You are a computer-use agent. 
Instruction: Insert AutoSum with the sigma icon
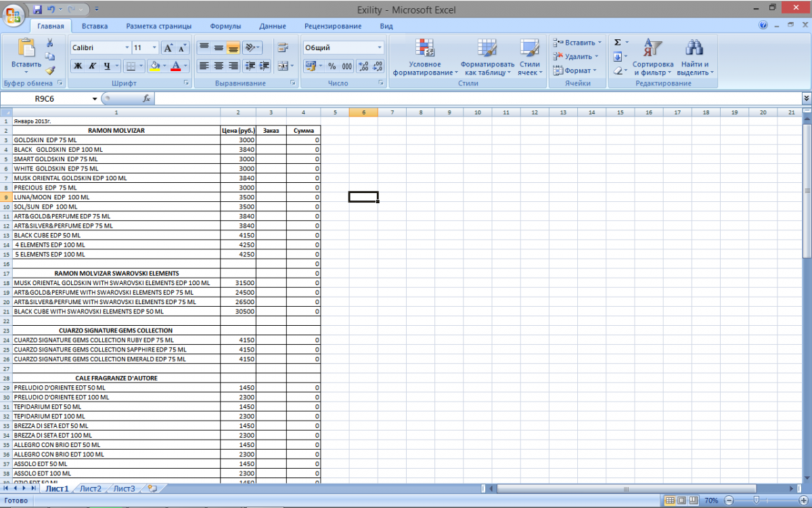pos(617,42)
